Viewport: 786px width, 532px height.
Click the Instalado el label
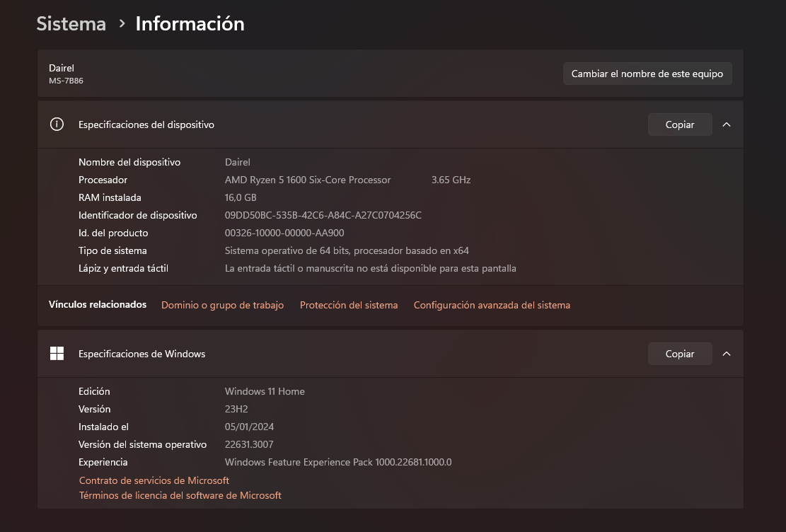[x=103, y=427]
